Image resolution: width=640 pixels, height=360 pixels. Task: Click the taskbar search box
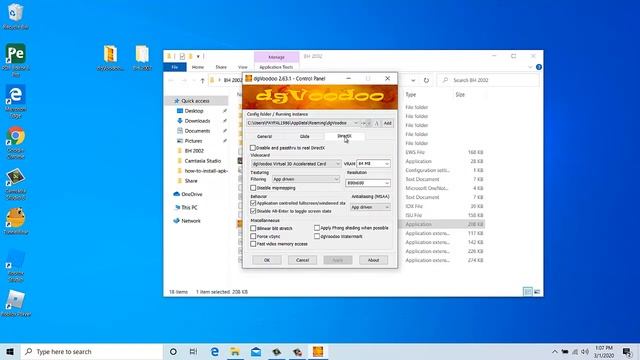91,351
